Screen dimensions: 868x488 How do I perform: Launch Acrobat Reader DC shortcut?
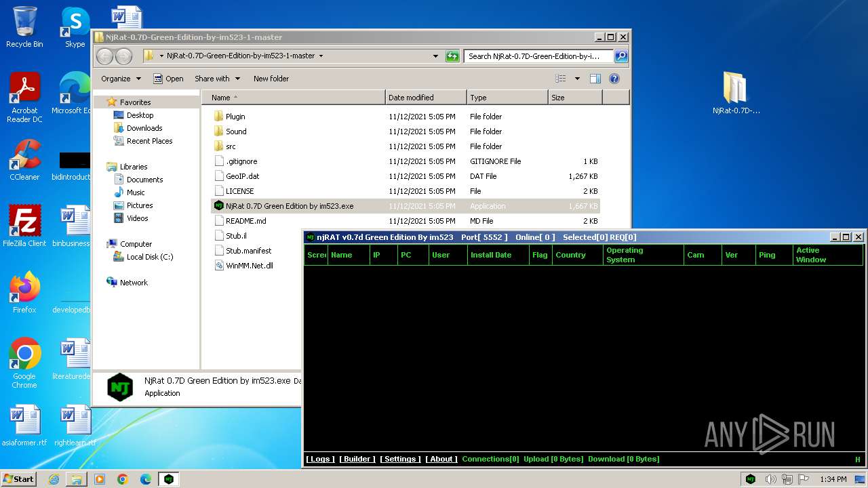click(x=24, y=97)
